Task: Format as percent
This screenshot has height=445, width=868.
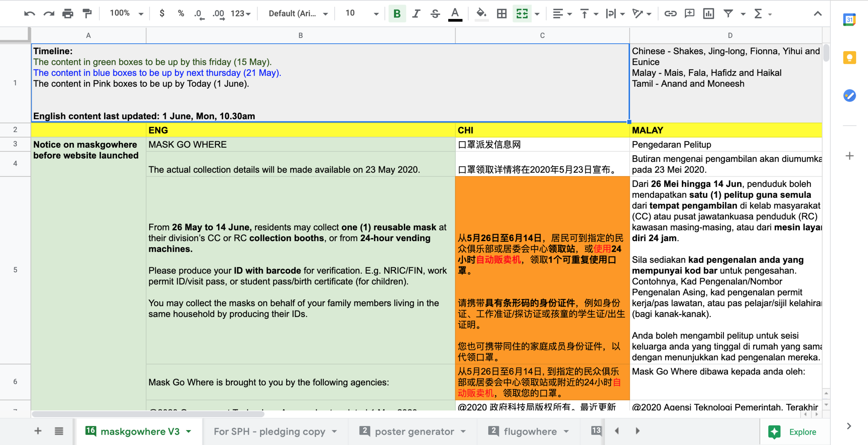Action: click(x=181, y=14)
